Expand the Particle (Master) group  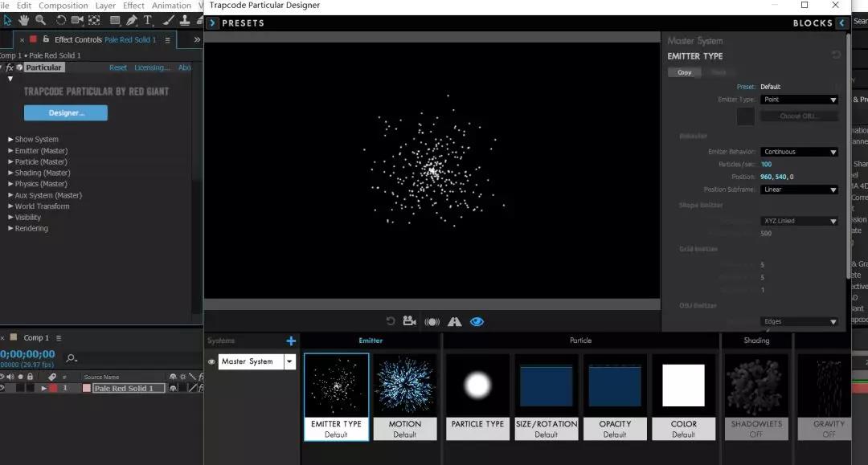tap(10, 161)
